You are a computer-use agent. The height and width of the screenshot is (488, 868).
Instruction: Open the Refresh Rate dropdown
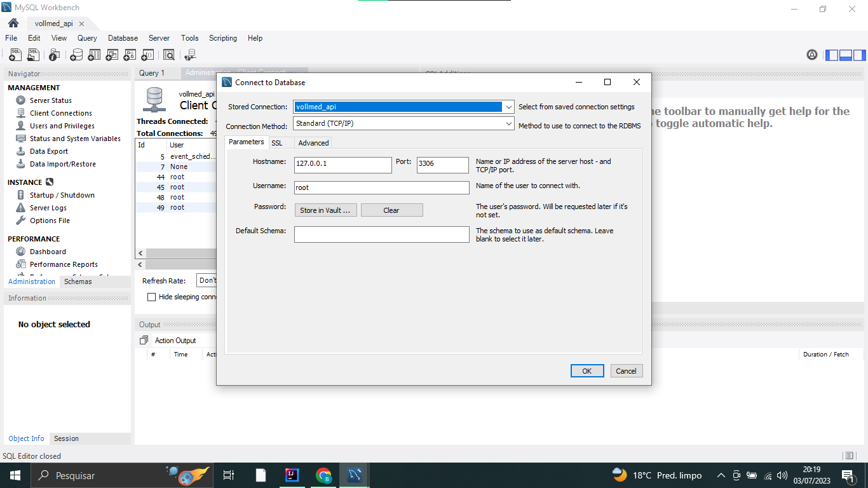click(207, 280)
